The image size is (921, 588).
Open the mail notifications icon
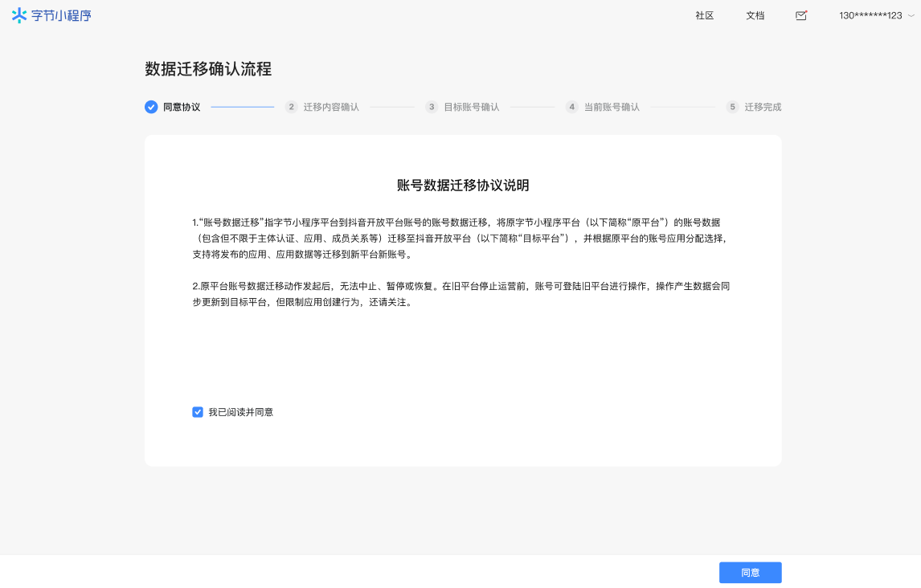click(800, 15)
